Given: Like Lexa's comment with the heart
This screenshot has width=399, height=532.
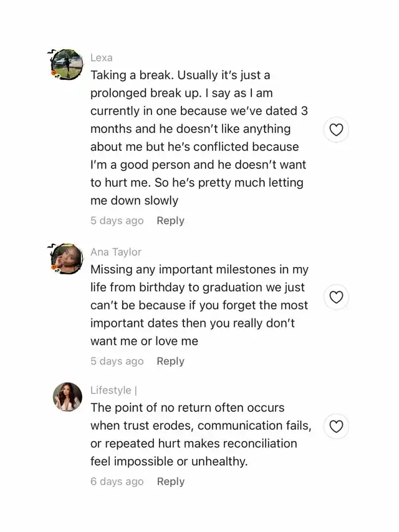Looking at the screenshot, I should [x=336, y=130].
